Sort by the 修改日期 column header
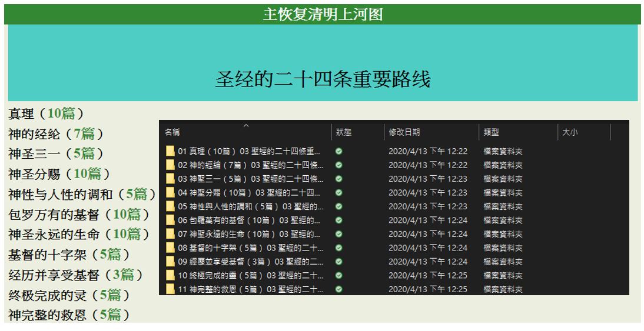 pos(404,133)
